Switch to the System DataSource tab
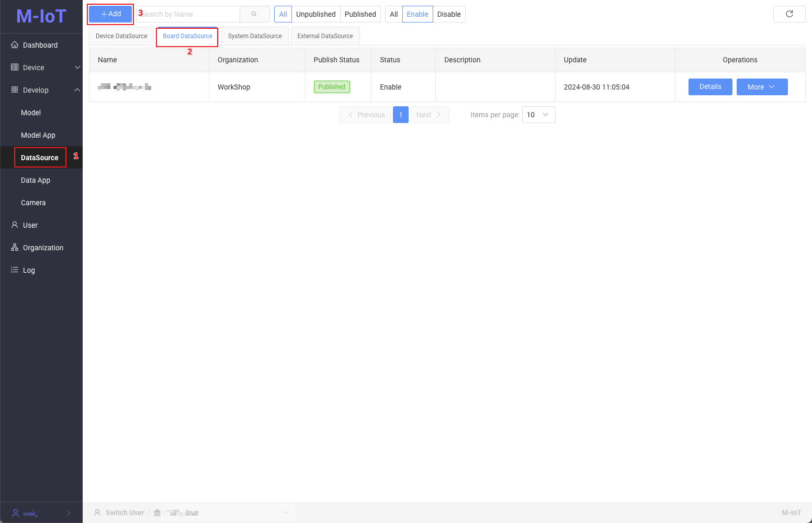Screen dimensions: 812x523 pos(255,36)
